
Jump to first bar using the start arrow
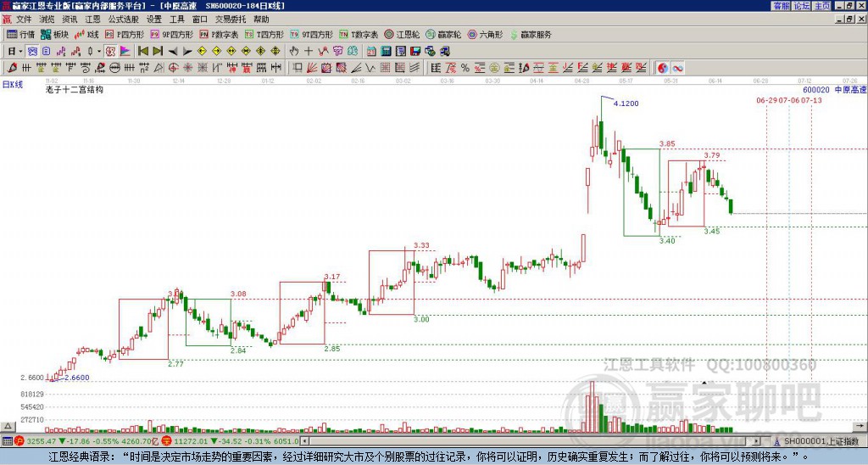coord(142,52)
